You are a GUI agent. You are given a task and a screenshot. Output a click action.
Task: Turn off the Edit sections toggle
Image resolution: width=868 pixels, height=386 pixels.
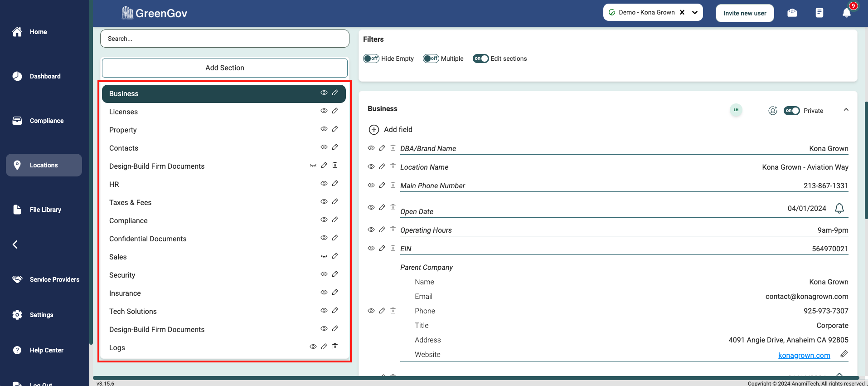point(480,59)
